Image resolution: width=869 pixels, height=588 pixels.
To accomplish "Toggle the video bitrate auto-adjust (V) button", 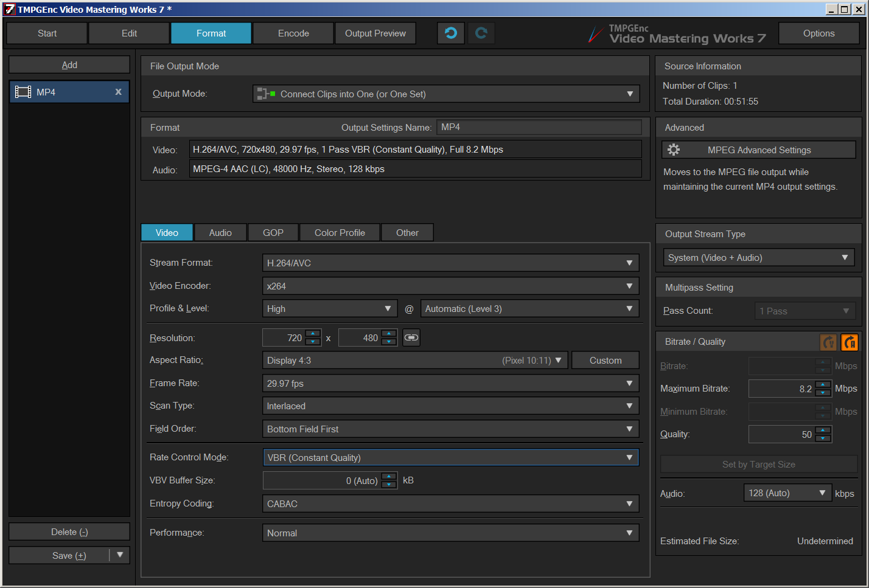I will pos(828,342).
